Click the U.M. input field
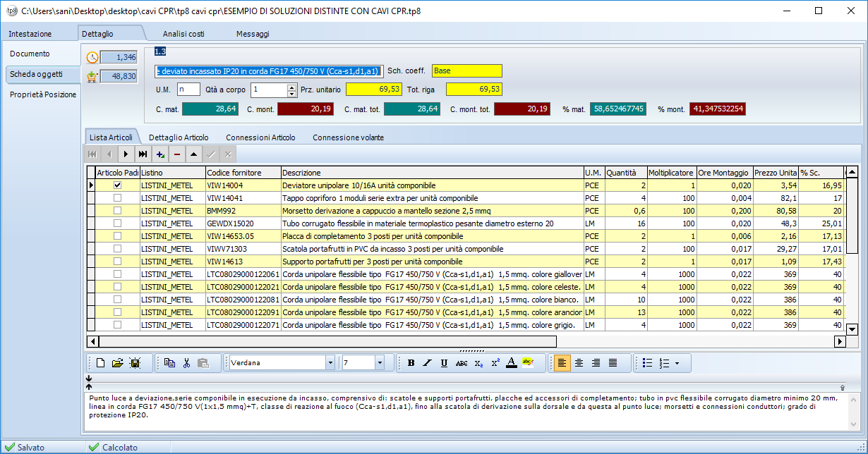 coord(188,90)
